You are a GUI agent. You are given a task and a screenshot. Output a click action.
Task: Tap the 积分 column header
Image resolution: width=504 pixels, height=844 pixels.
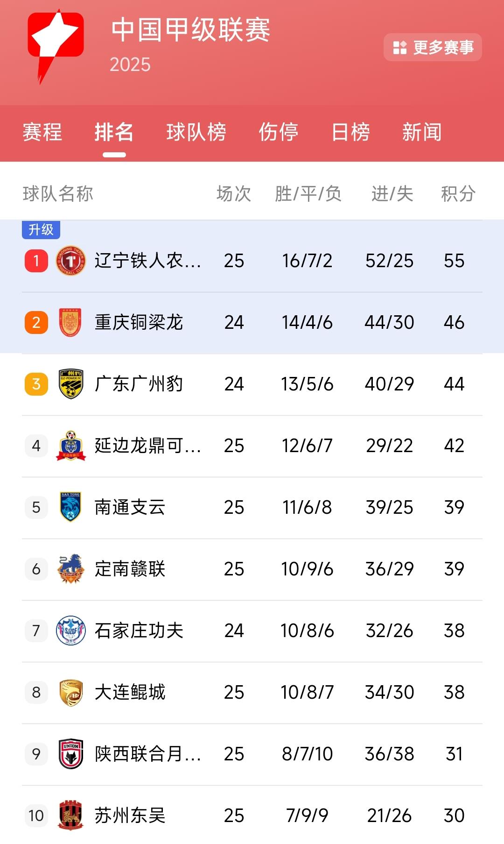[458, 194]
